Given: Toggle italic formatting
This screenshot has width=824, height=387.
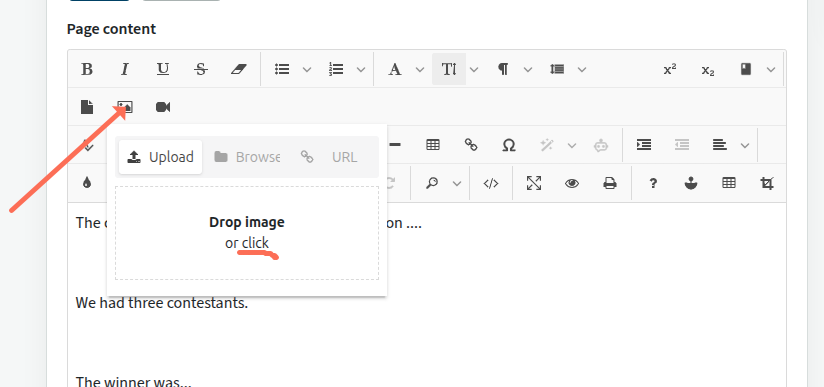Looking at the screenshot, I should tap(125, 69).
